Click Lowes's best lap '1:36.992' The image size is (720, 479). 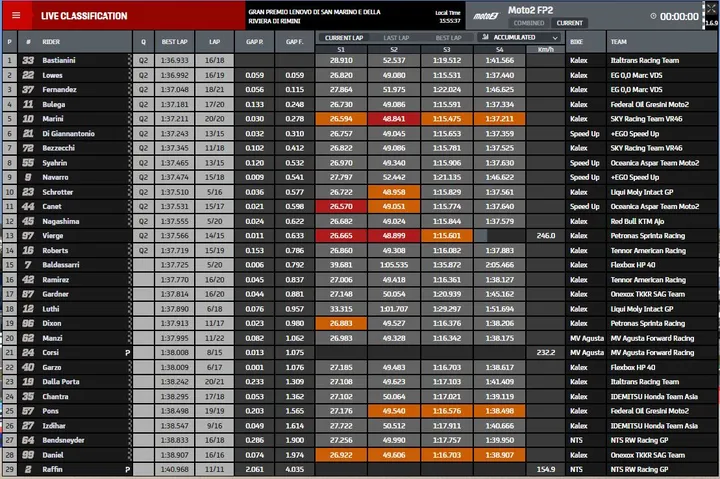[x=174, y=75]
